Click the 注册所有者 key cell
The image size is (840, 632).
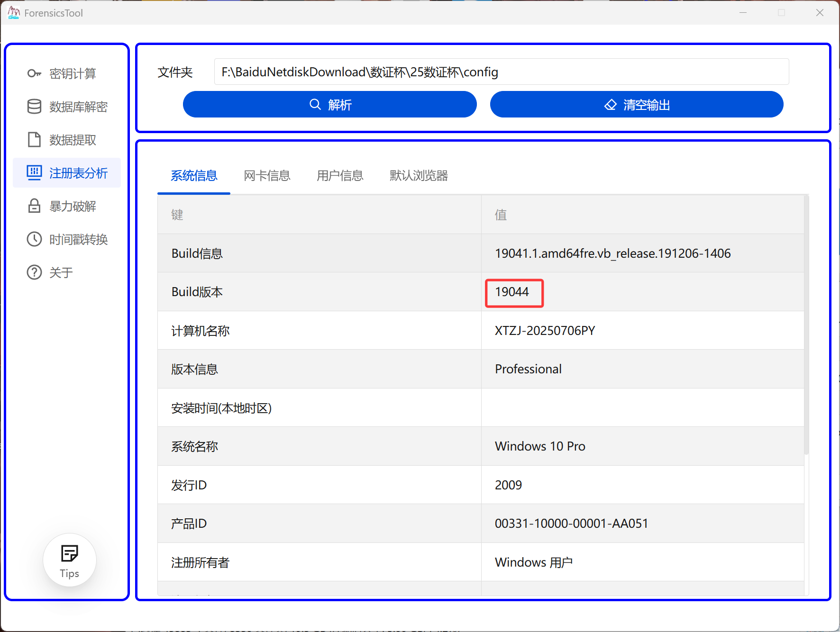point(320,562)
